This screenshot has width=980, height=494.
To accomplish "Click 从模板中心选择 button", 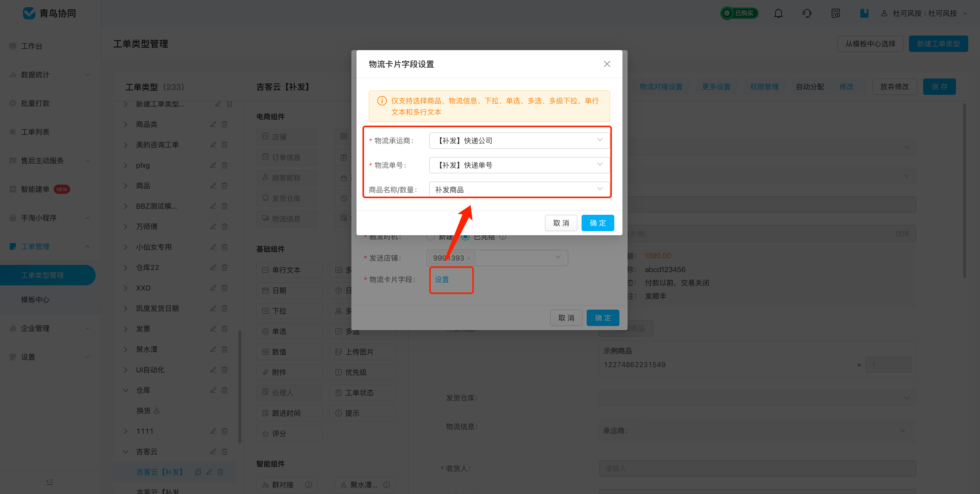I will tap(870, 44).
